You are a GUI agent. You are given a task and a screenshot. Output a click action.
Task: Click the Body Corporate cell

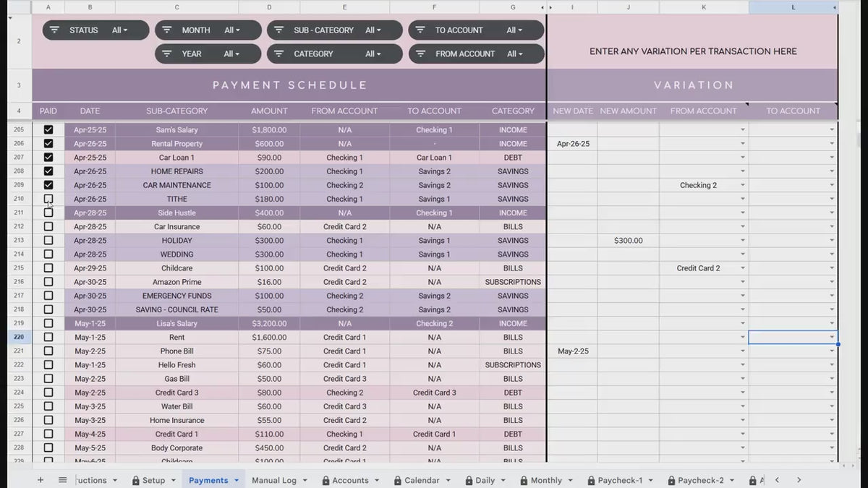177,448
